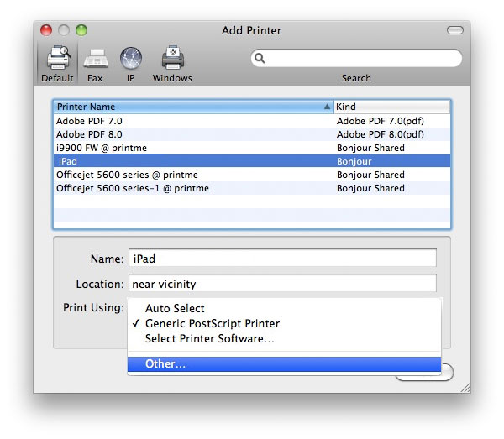The width and height of the screenshot is (504, 439).
Task: Select the iPad printer row
Action: point(252,161)
